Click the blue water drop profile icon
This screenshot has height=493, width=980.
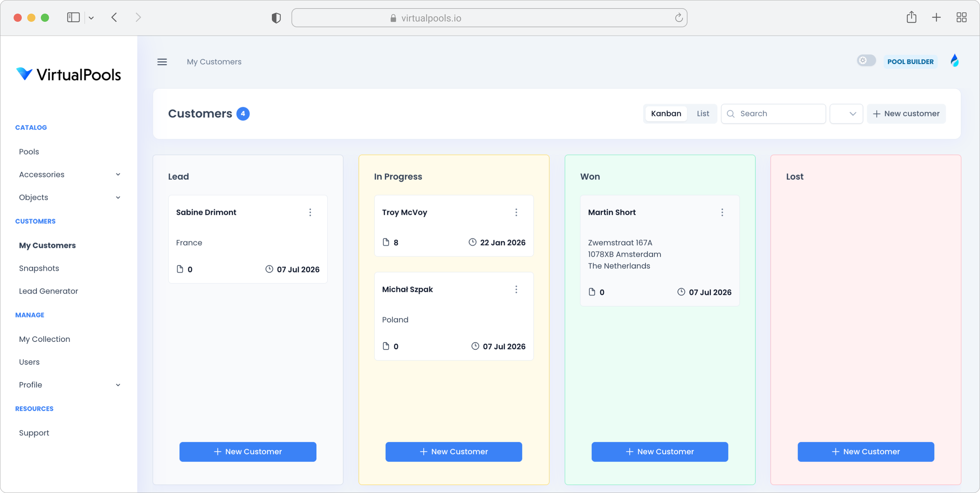pyautogui.click(x=954, y=61)
